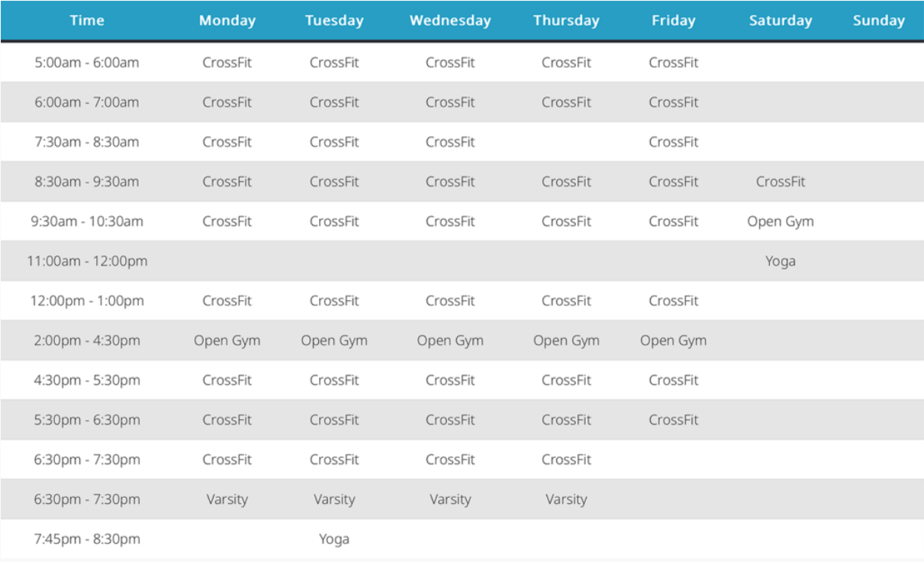The image size is (924, 562).
Task: Select Monday 5:00am CrossFit class
Action: [227, 63]
